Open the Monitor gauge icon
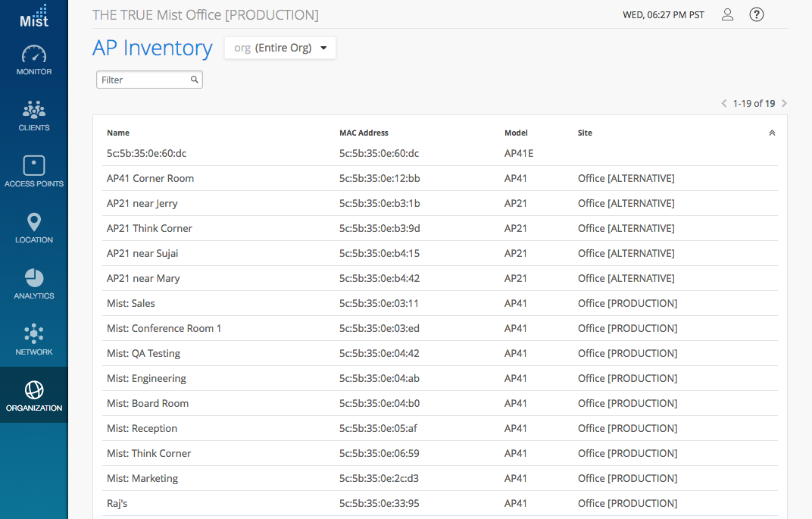812x519 pixels. tap(34, 55)
